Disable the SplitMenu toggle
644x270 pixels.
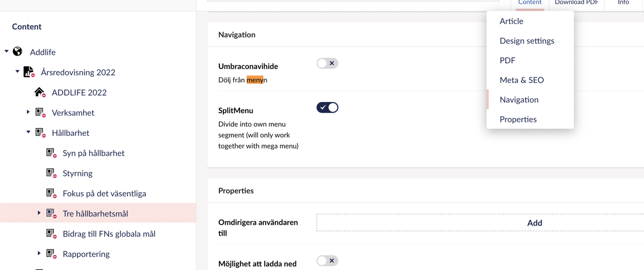pos(327,108)
